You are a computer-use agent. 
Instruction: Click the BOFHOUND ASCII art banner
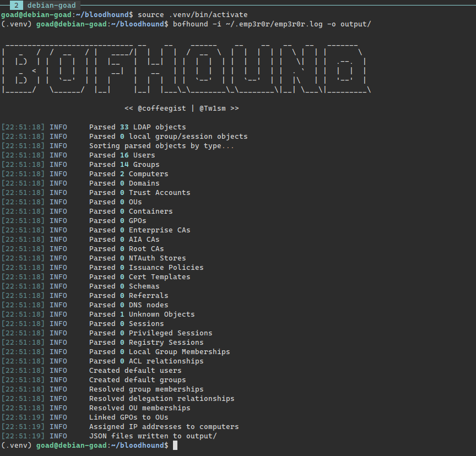[186, 69]
